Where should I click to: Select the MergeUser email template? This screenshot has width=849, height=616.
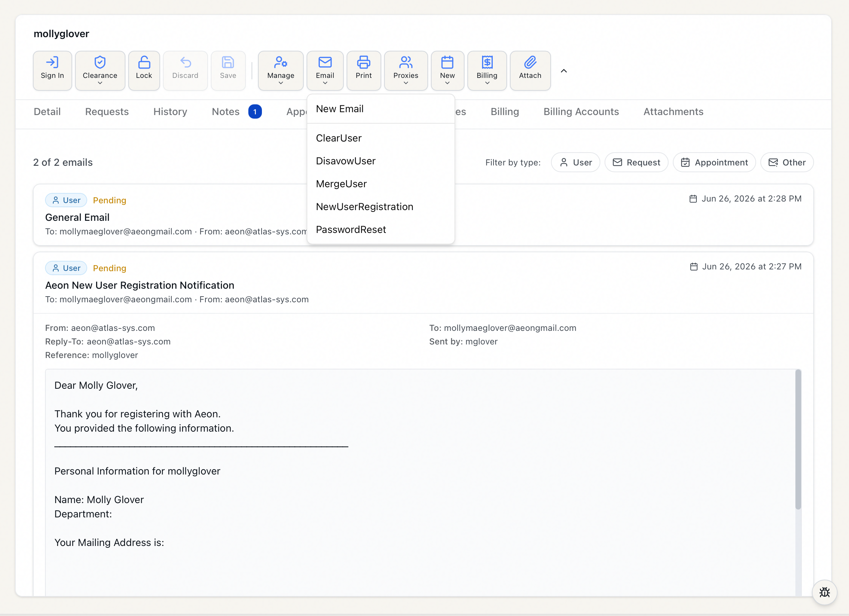381,184
